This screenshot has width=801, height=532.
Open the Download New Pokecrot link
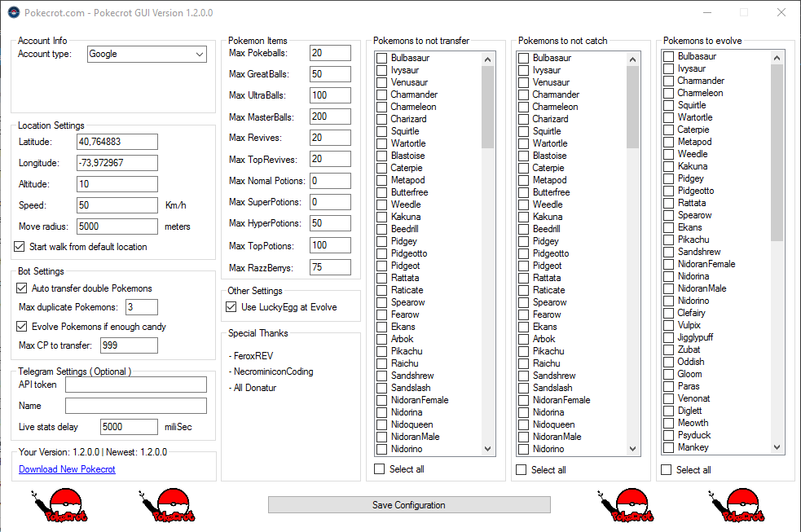[x=67, y=469]
